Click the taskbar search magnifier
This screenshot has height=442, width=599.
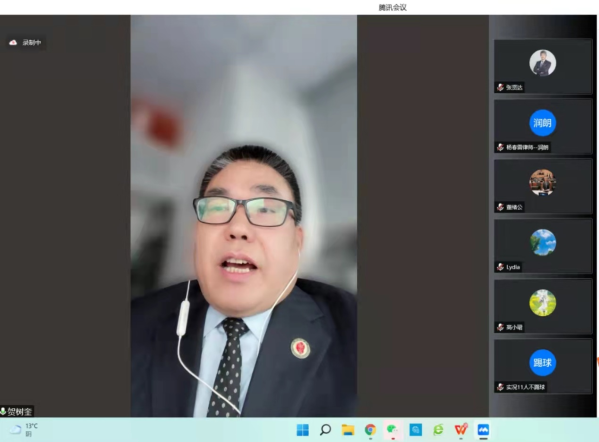[325, 430]
